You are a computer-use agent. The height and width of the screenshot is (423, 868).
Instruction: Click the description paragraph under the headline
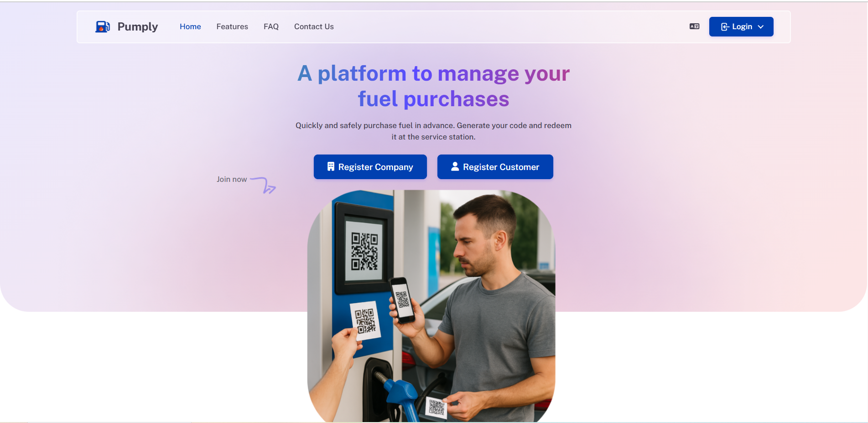pyautogui.click(x=433, y=131)
